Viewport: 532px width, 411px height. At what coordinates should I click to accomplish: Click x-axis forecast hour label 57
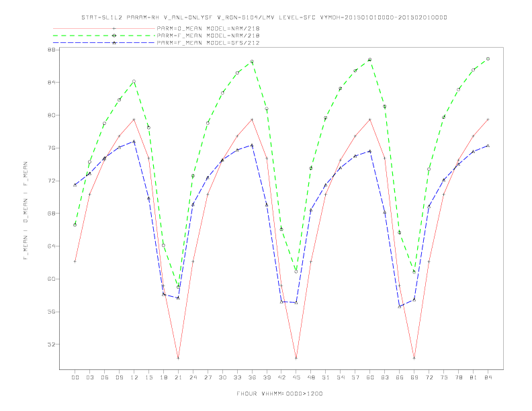355,377
